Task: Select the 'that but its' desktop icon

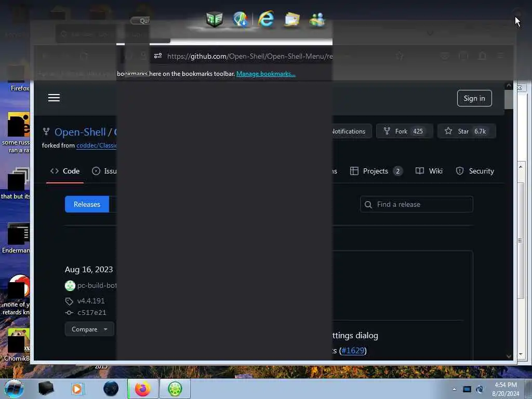Action: 15,183
